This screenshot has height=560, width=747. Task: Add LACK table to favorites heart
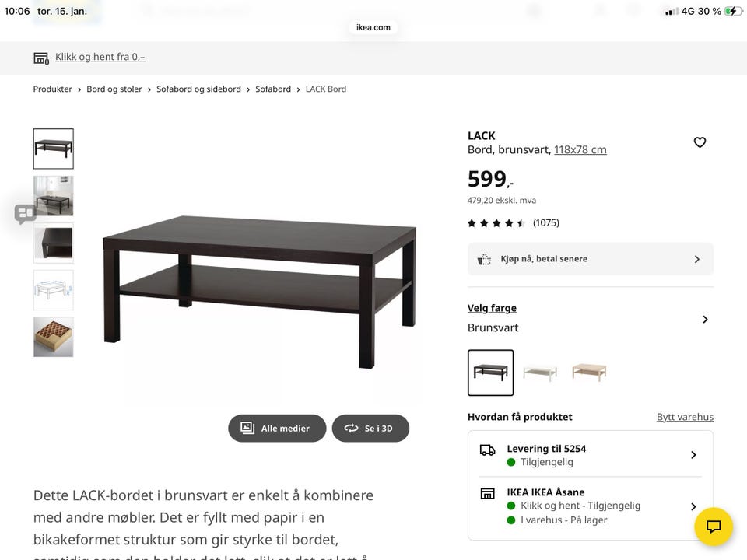tap(700, 142)
